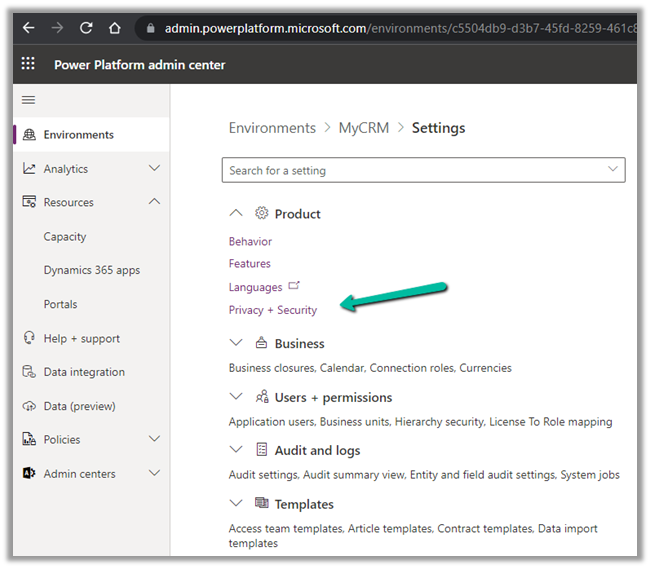Collapse the Resources section chevron
650x569 pixels.
coord(154,202)
